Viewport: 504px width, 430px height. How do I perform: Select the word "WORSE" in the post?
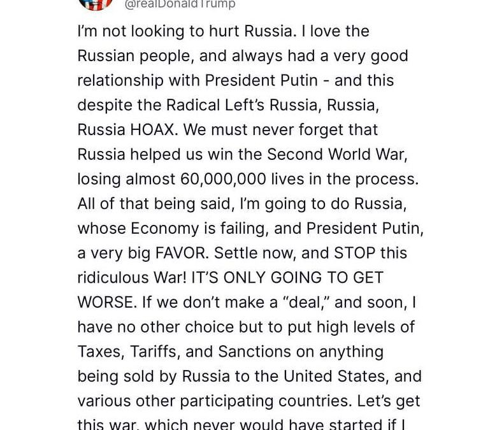point(105,303)
